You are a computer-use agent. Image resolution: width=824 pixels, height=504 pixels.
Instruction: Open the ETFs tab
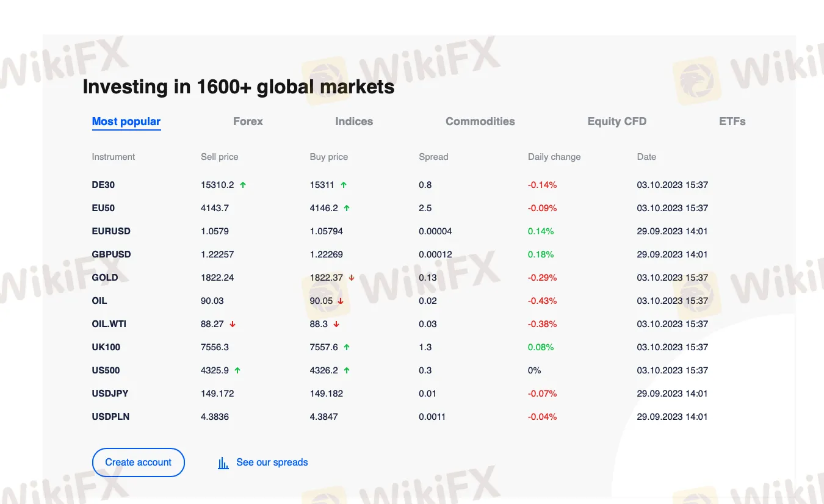732,121
